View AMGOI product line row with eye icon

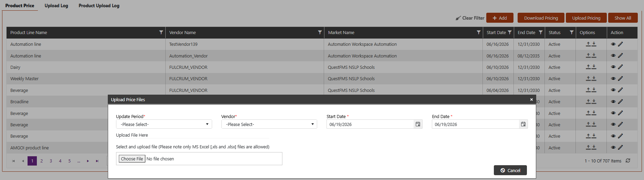click(613, 147)
